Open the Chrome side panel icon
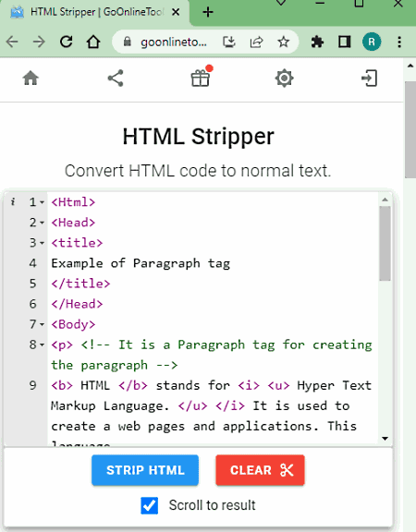Screen dimensions: 416x532 tap(344, 42)
